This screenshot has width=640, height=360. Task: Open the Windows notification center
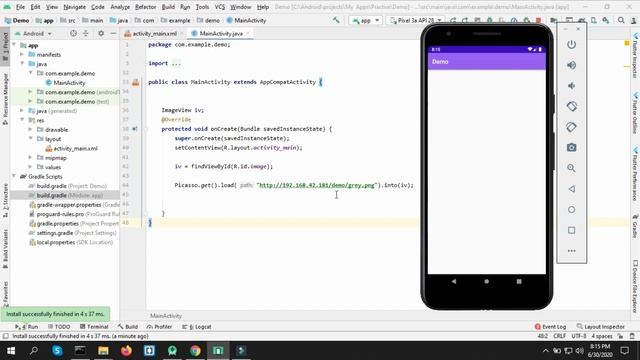[x=624, y=351]
